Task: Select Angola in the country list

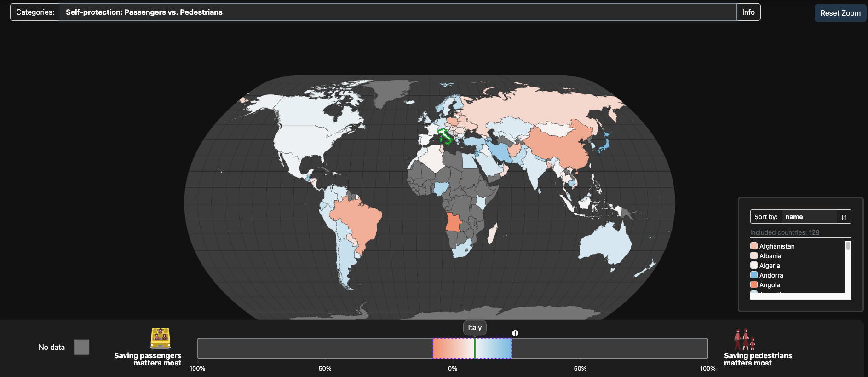Action: [x=770, y=285]
